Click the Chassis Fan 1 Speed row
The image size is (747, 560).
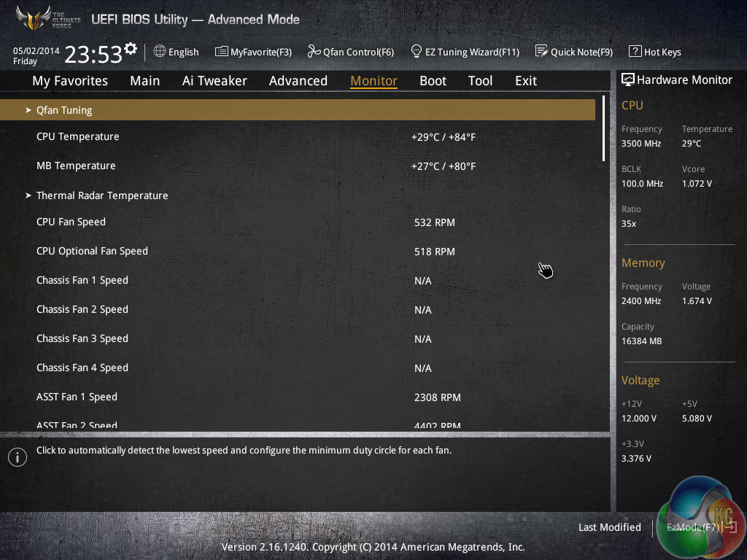click(x=298, y=281)
